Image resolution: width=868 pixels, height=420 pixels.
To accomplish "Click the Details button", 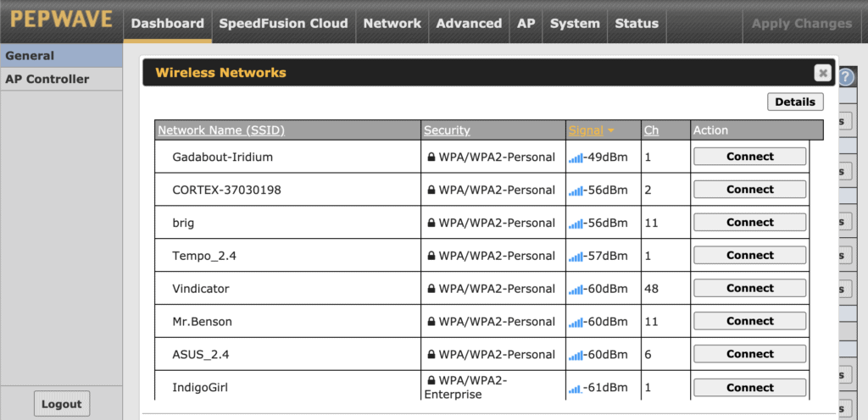I will tap(795, 102).
